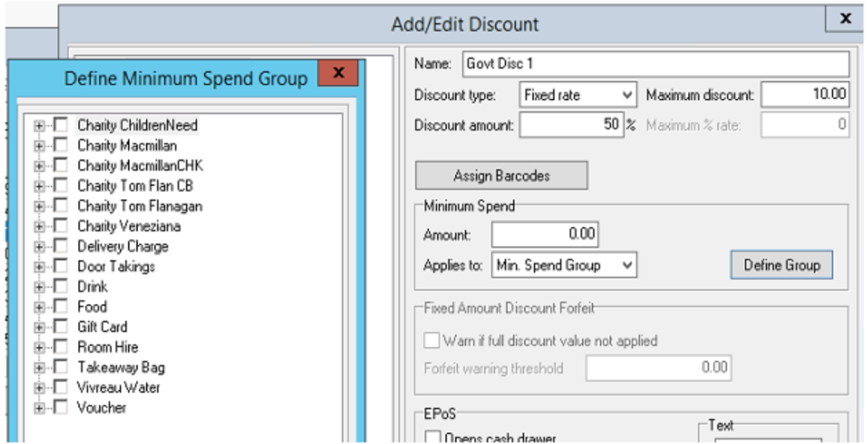Expand the Voucher tree node
This screenshot has width=868, height=444.
click(x=39, y=409)
